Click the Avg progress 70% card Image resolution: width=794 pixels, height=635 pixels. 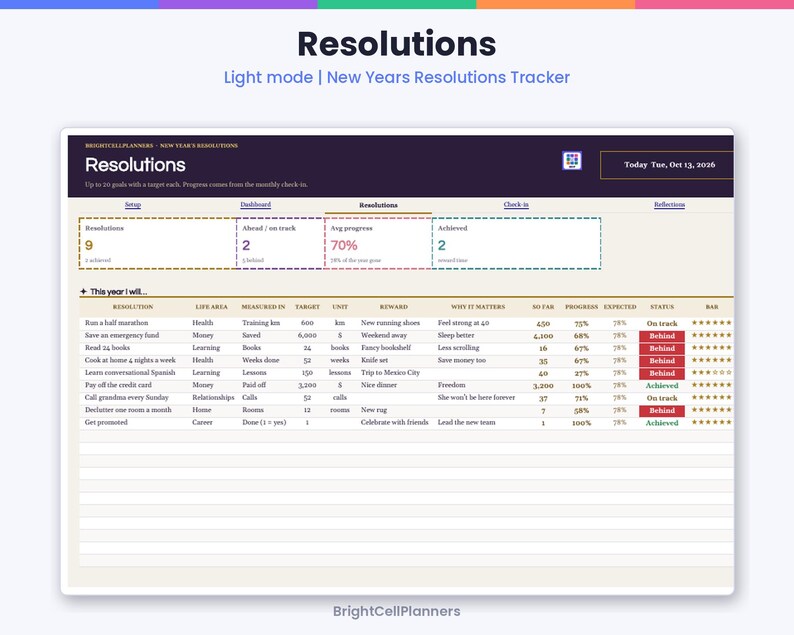(x=378, y=243)
